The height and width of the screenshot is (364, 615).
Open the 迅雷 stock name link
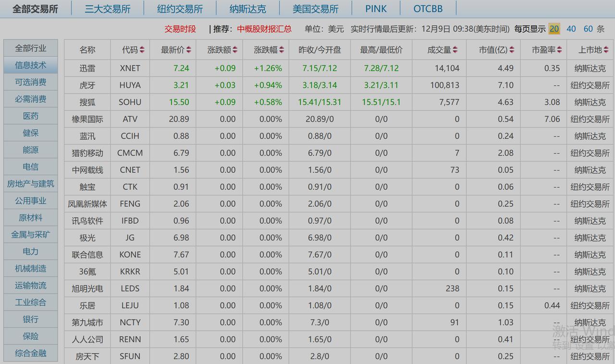click(87, 68)
